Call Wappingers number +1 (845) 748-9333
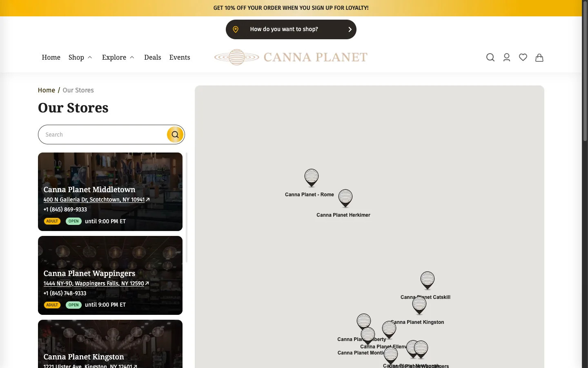Image resolution: width=588 pixels, height=368 pixels. tap(65, 293)
